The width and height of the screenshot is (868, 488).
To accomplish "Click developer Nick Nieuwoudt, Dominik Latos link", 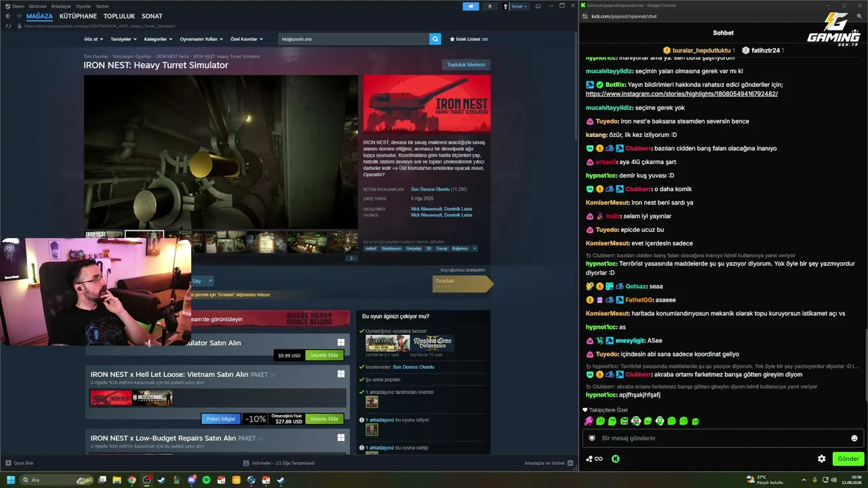I will click(x=441, y=209).
